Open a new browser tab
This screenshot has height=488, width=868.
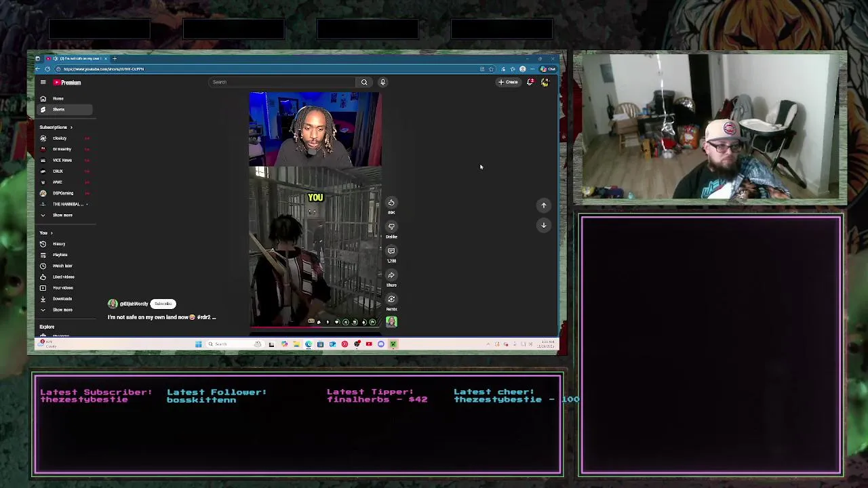click(115, 59)
